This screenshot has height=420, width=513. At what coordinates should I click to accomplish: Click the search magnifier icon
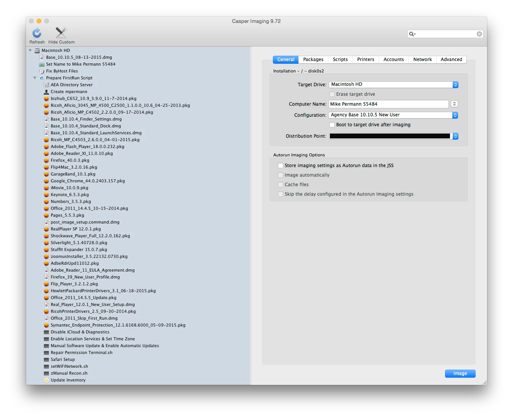click(x=412, y=34)
